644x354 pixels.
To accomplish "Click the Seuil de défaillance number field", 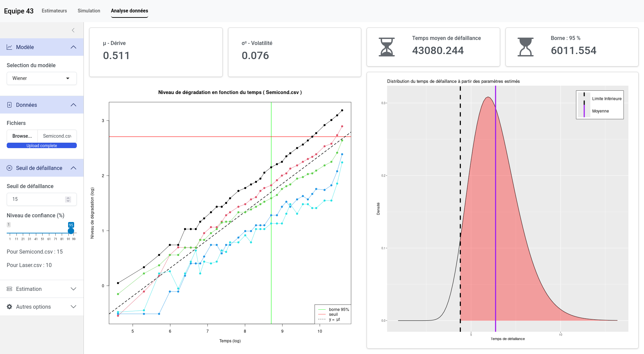I will tap(35, 199).
